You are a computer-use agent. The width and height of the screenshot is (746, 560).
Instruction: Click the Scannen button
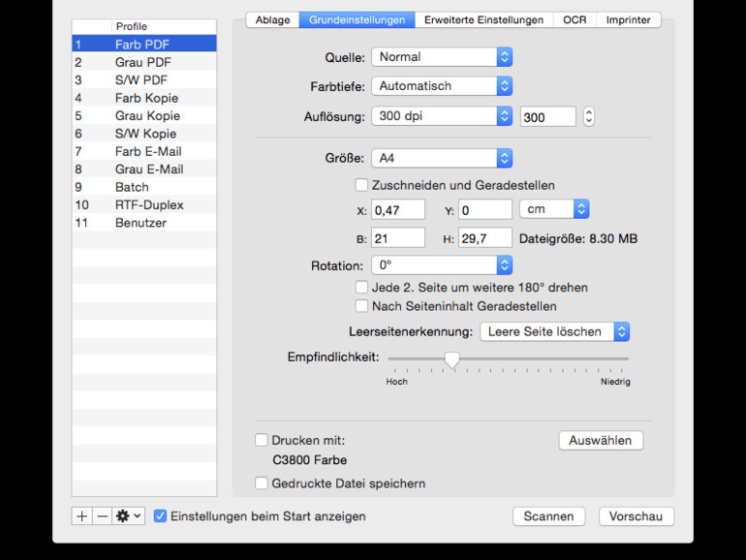(548, 516)
